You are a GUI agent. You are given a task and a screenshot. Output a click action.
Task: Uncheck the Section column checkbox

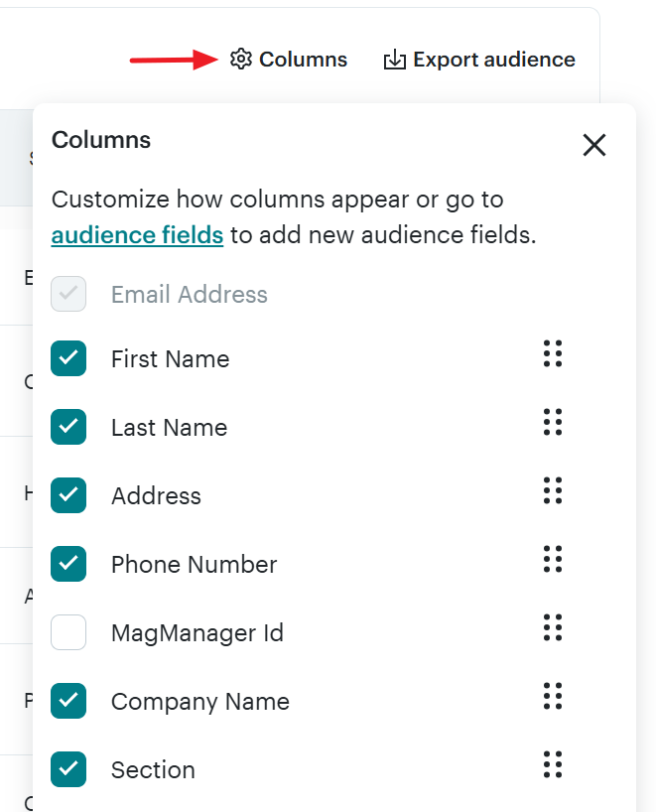[x=68, y=769]
